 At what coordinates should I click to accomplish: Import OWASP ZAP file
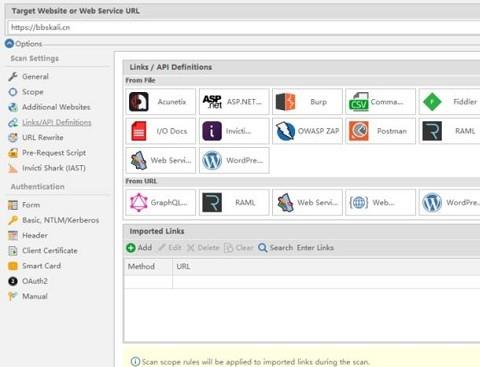coord(307,131)
